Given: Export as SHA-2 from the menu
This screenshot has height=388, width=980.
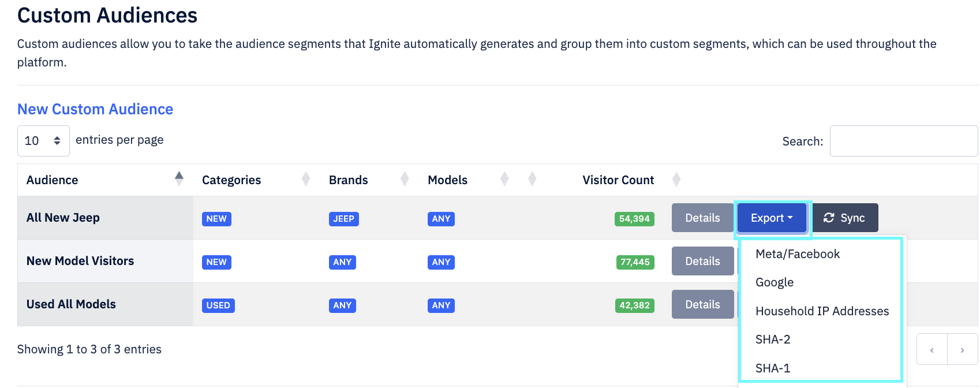Looking at the screenshot, I should tap(773, 339).
